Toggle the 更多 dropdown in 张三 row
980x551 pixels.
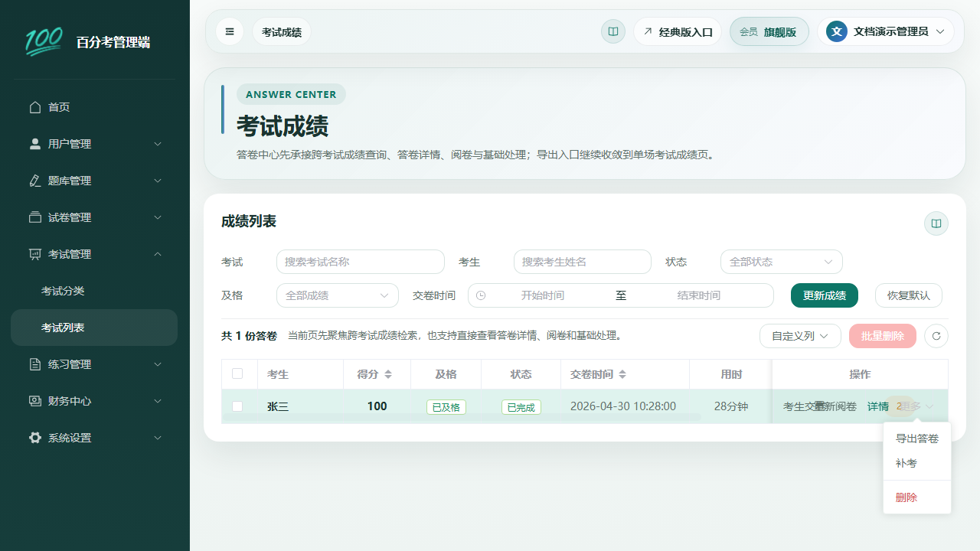coord(915,406)
